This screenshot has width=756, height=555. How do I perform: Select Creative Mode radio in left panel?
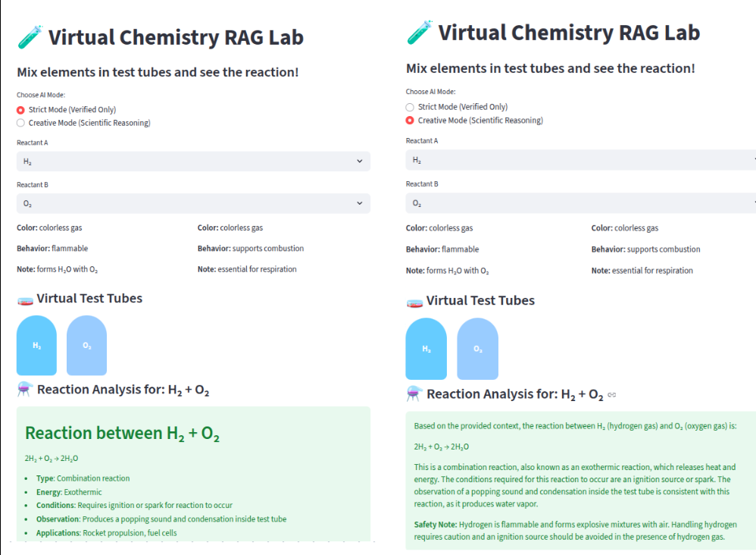21,123
